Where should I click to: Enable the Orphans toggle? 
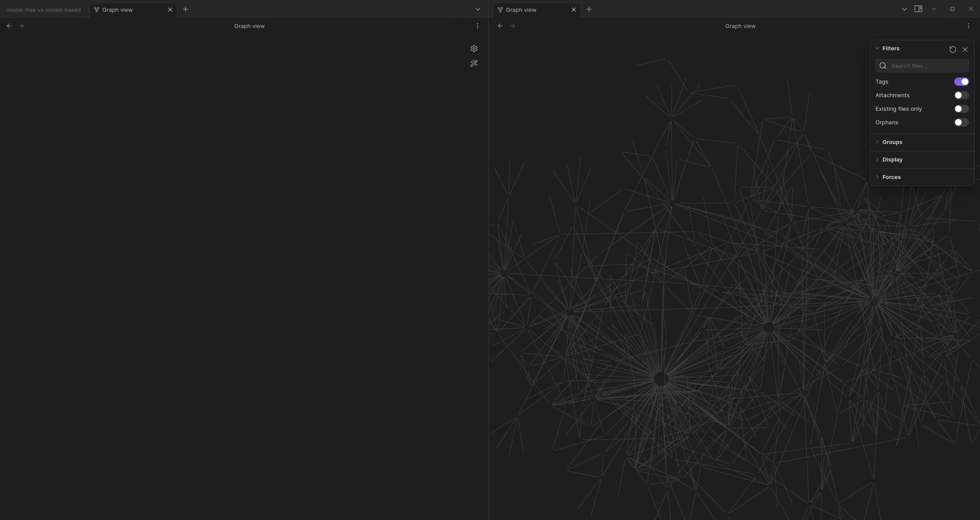click(962, 123)
